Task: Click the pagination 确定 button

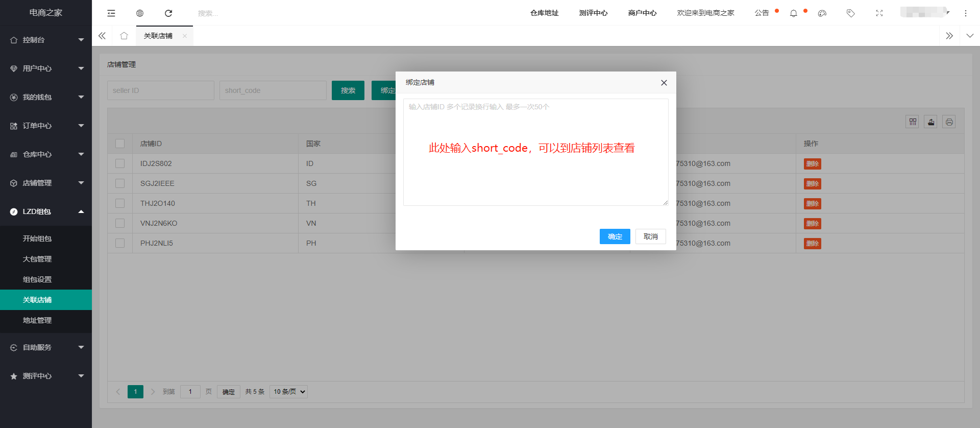Action: pos(229,392)
